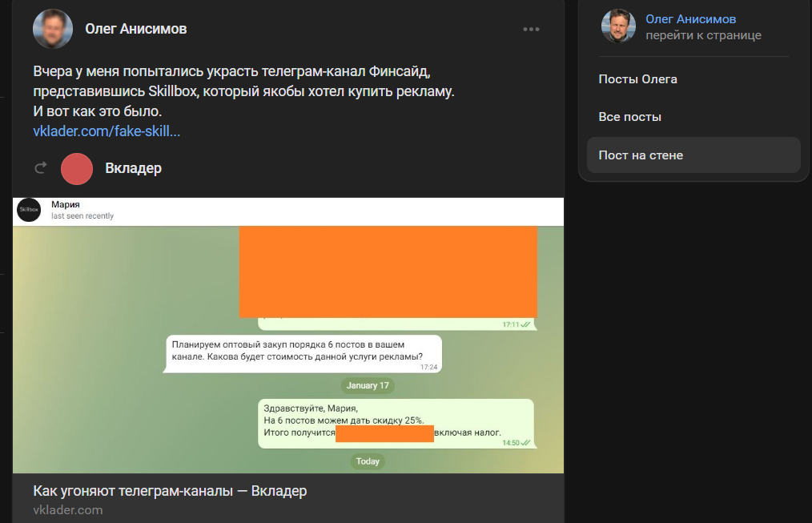Image resolution: width=812 pixels, height=523 pixels.
Task: Open the three-dots post options menu
Action: pyautogui.click(x=531, y=30)
